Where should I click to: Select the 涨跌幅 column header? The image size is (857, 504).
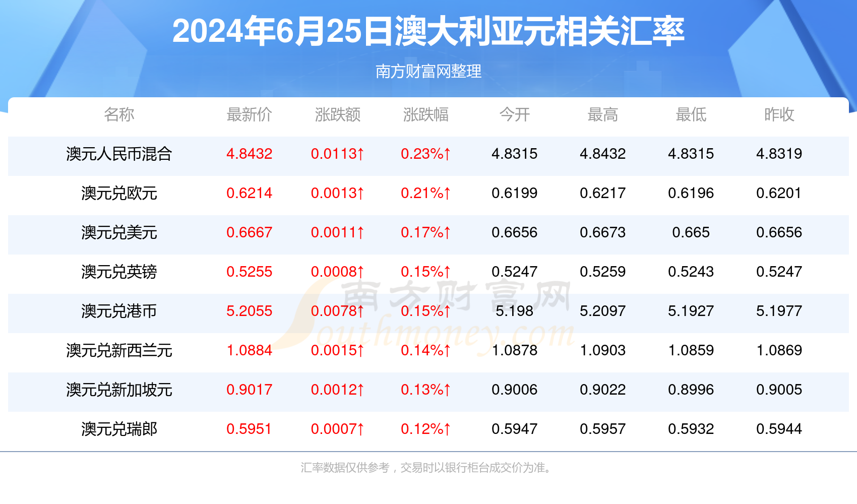pos(426,114)
